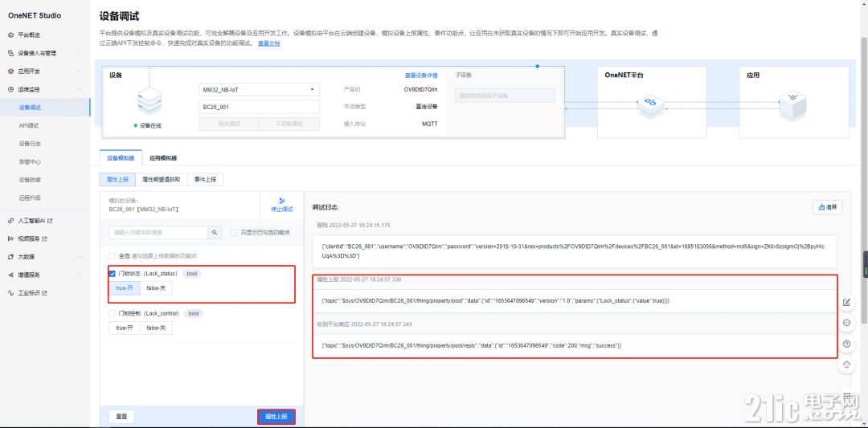Select the 属性上报 sub-tab
The height and width of the screenshot is (428, 868).
point(117,179)
